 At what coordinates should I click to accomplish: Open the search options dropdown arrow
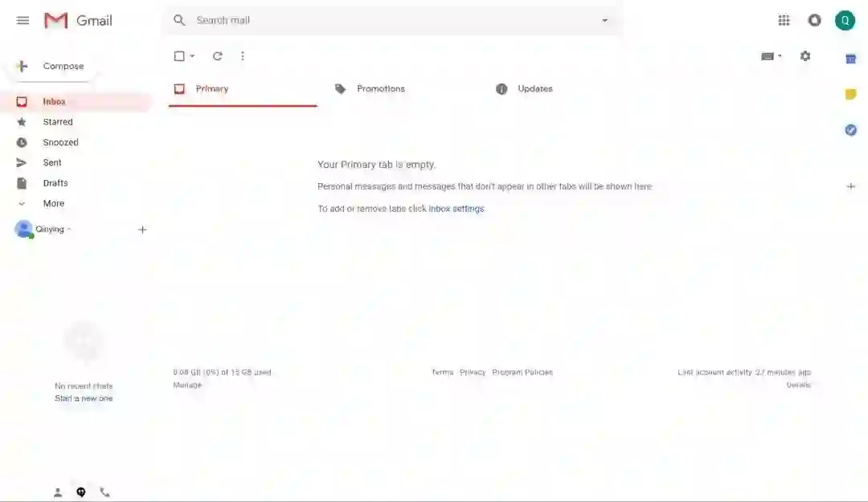click(604, 20)
